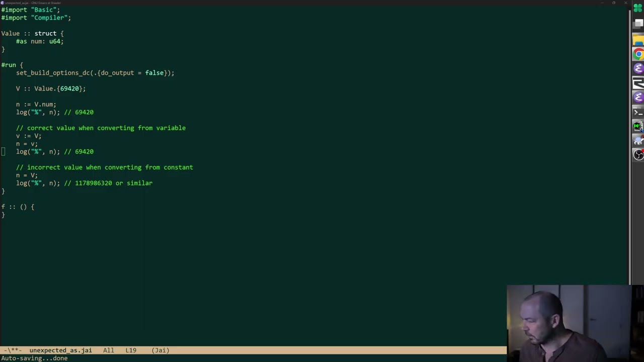The width and height of the screenshot is (644, 362).
Task: Place cursor on #import "Basic" line
Action: pos(30,10)
